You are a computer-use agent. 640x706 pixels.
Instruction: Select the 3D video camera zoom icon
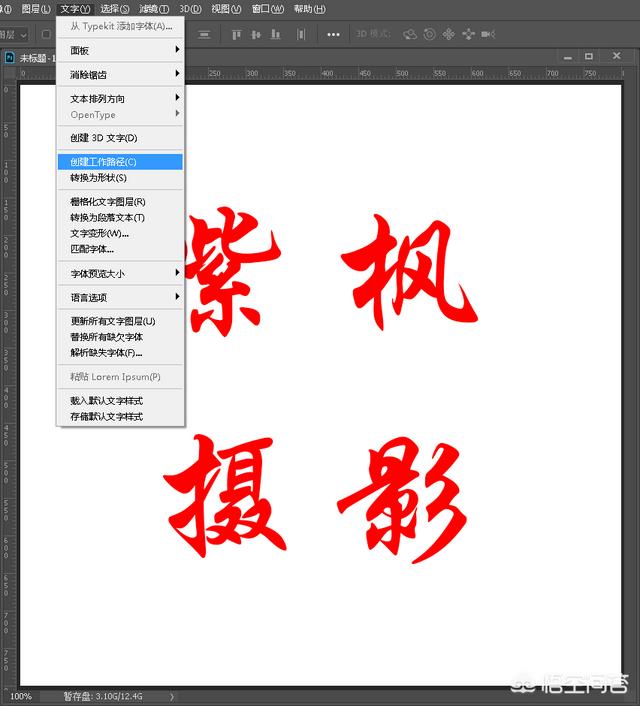[x=488, y=34]
